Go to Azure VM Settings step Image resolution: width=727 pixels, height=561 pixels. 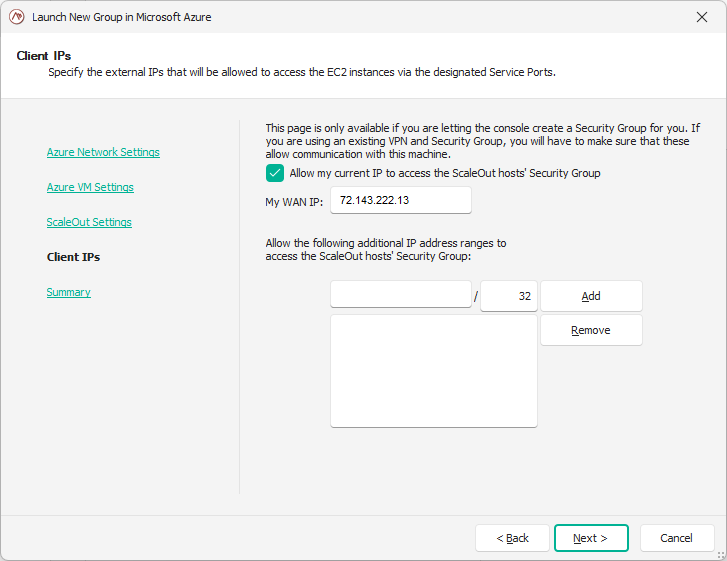click(90, 187)
